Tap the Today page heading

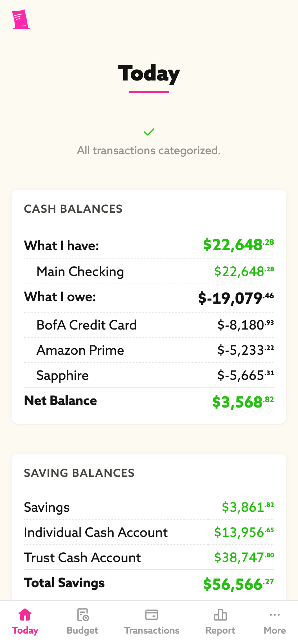pos(149,73)
